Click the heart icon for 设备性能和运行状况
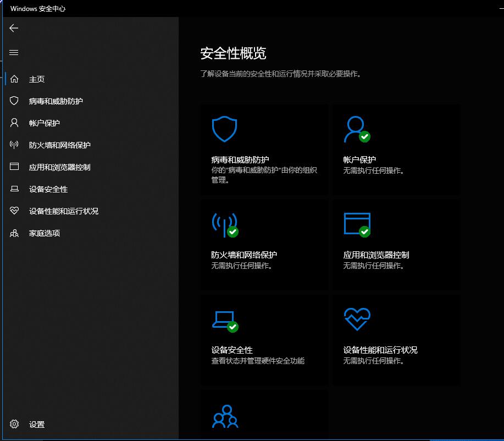This screenshot has width=504, height=441. [14, 211]
